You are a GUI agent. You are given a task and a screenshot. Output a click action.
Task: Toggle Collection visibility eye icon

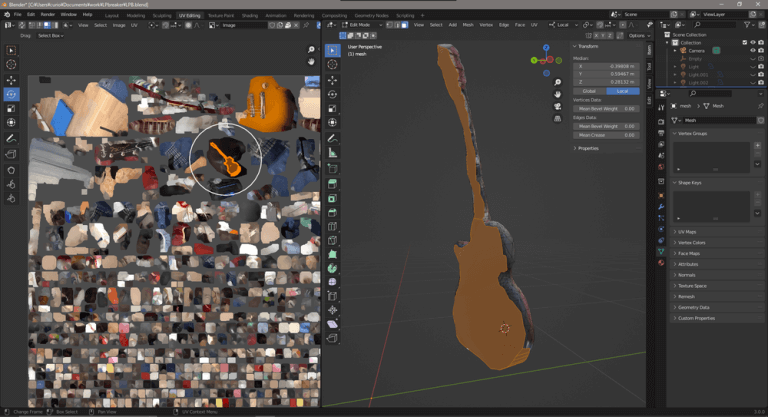(x=753, y=43)
